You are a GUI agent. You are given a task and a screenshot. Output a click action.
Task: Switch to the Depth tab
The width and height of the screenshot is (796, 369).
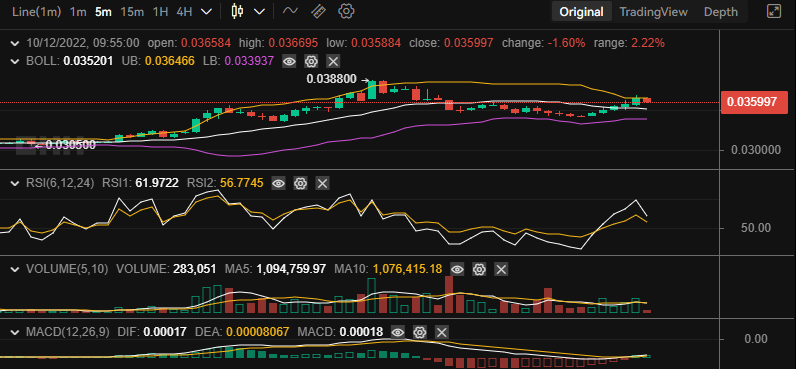[720, 12]
